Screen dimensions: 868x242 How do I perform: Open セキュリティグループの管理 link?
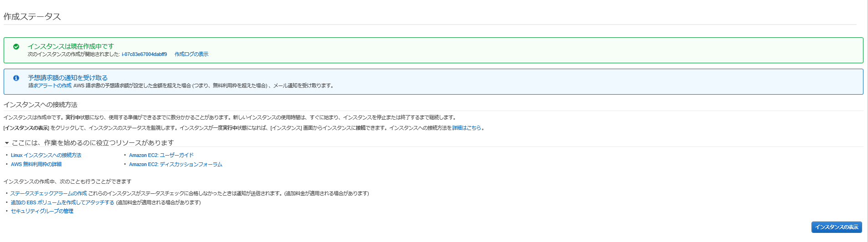coord(42,211)
